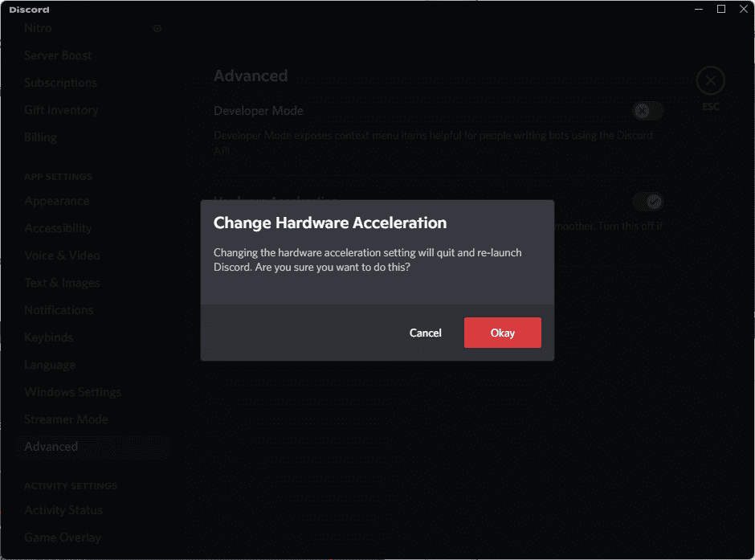Click the 'Developer Mode' label text
Screen dimensions: 755x560
coord(259,111)
